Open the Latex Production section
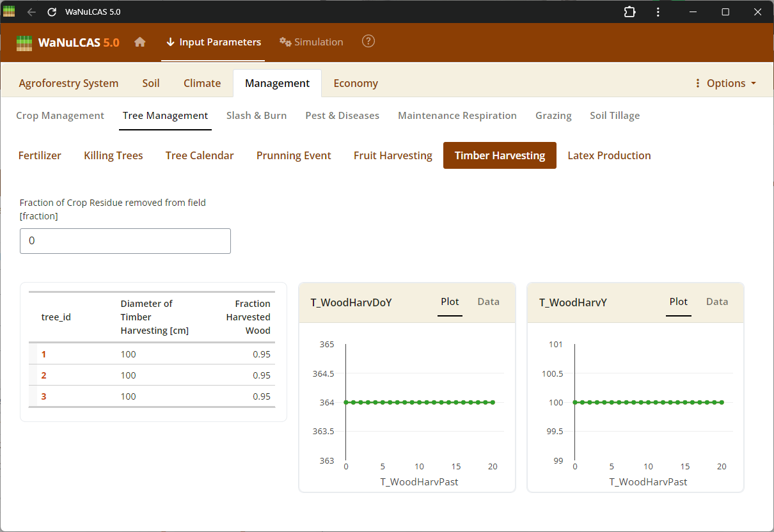This screenshot has width=774, height=532. [609, 155]
